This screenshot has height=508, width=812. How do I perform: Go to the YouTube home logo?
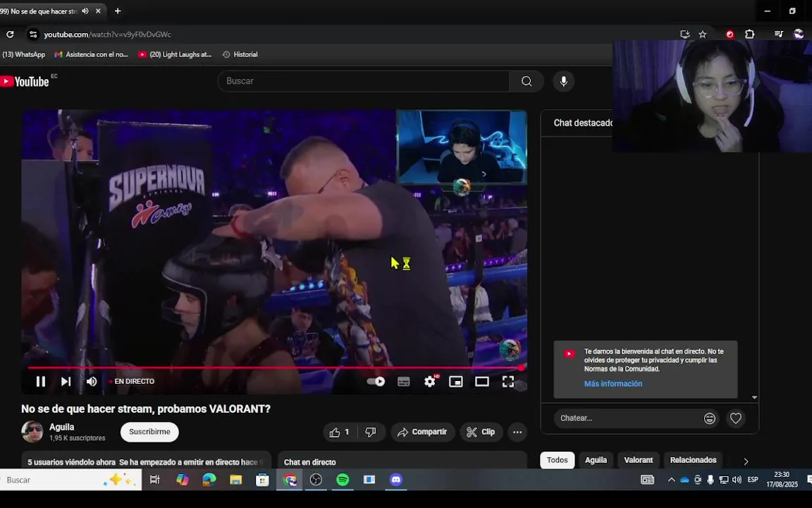pyautogui.click(x=25, y=81)
